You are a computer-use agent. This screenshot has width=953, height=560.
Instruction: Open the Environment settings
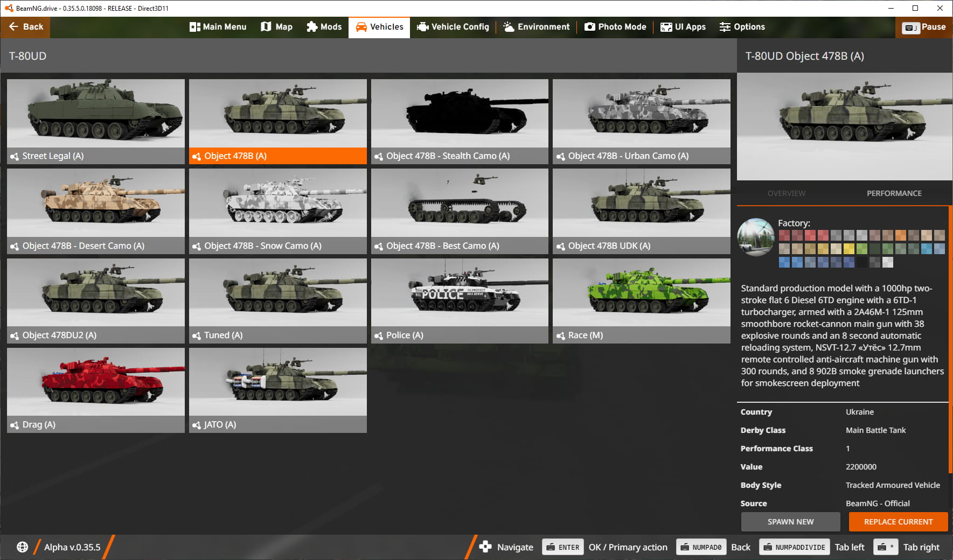(536, 27)
